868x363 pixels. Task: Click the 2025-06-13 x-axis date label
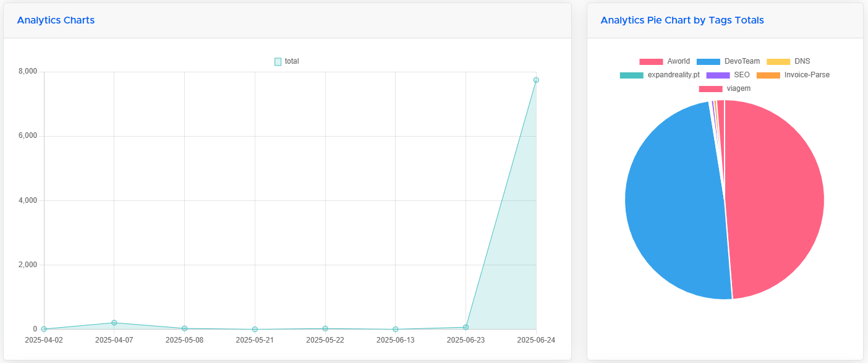(x=396, y=340)
